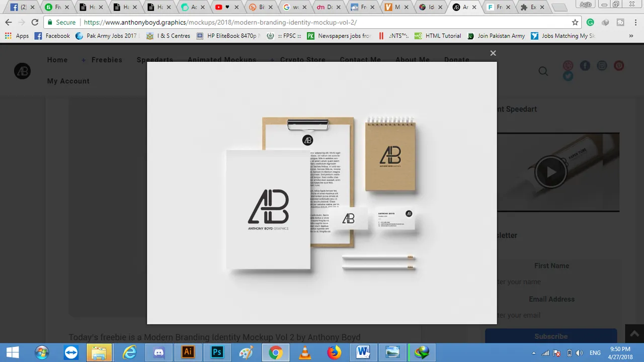644x362 pixels.
Task: Switch to the YouTube tab
Action: (x=226, y=7)
